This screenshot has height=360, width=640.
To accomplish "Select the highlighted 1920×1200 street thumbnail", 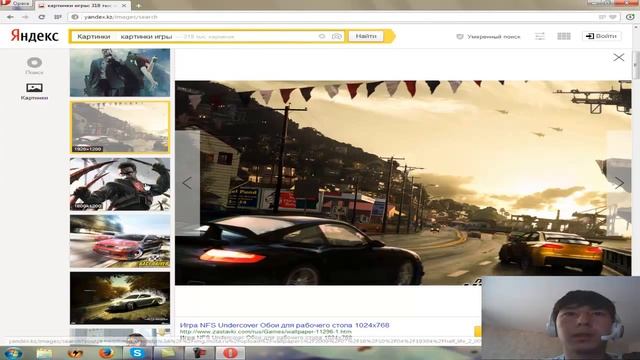I will pos(120,127).
